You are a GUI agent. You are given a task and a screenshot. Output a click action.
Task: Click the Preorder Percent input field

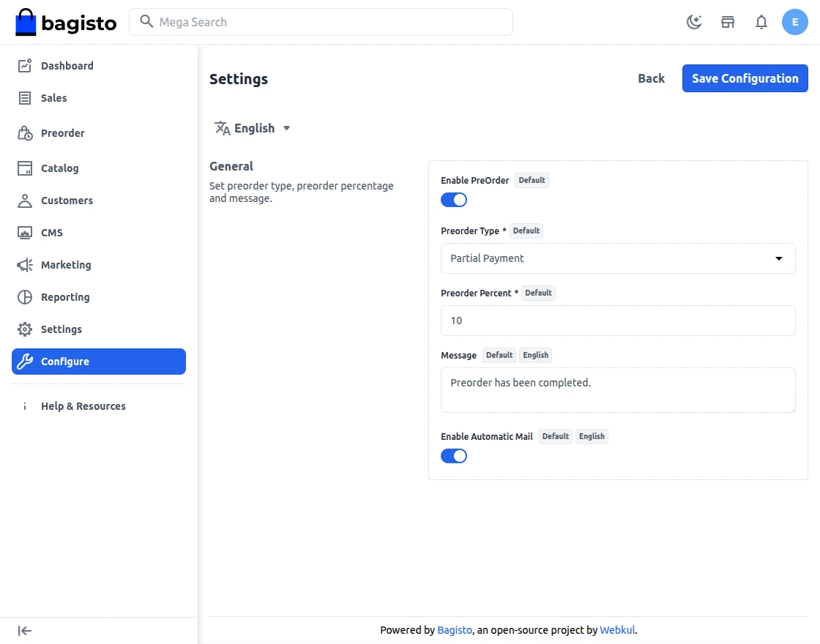click(618, 321)
